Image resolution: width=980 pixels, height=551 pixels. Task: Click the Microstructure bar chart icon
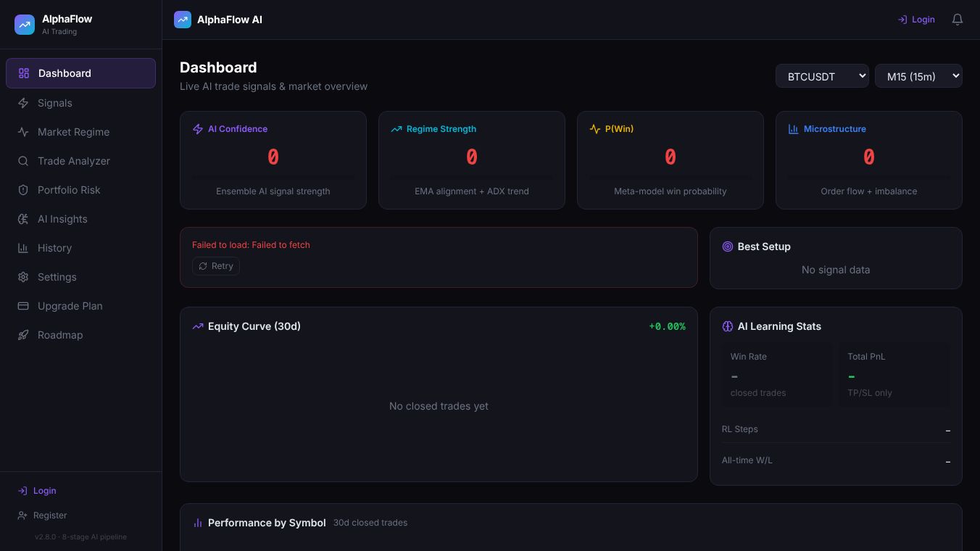(x=794, y=128)
